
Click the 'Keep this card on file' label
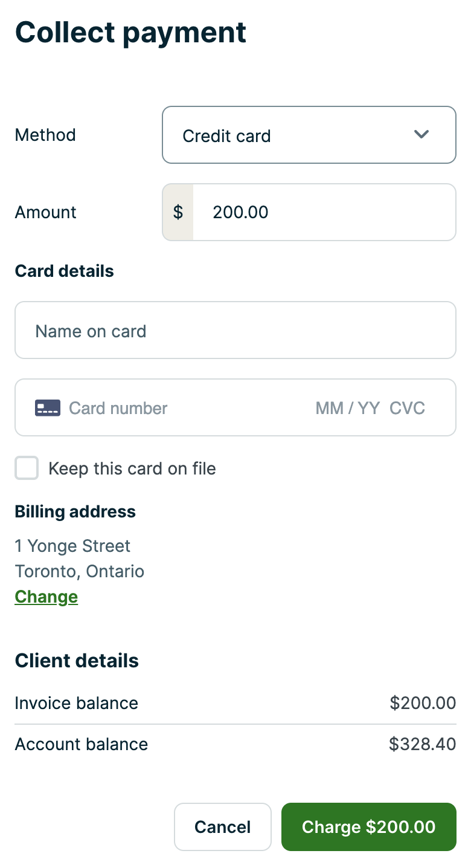[x=132, y=468]
